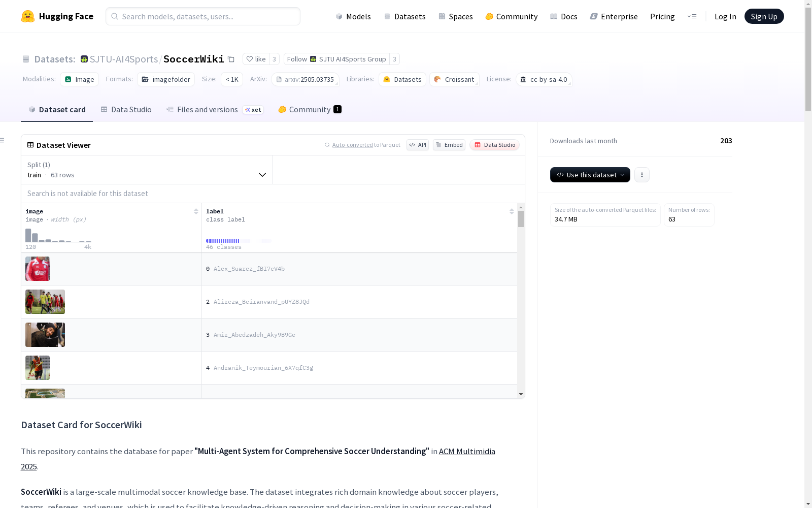The image size is (812, 508).
Task: Focus the search models, datasets, users field
Action: pyautogui.click(x=203, y=16)
